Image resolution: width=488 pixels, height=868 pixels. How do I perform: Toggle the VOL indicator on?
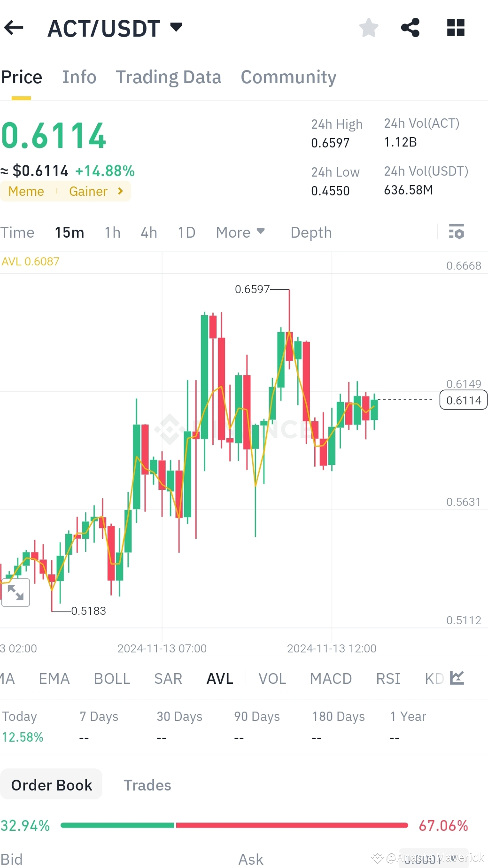point(271,678)
